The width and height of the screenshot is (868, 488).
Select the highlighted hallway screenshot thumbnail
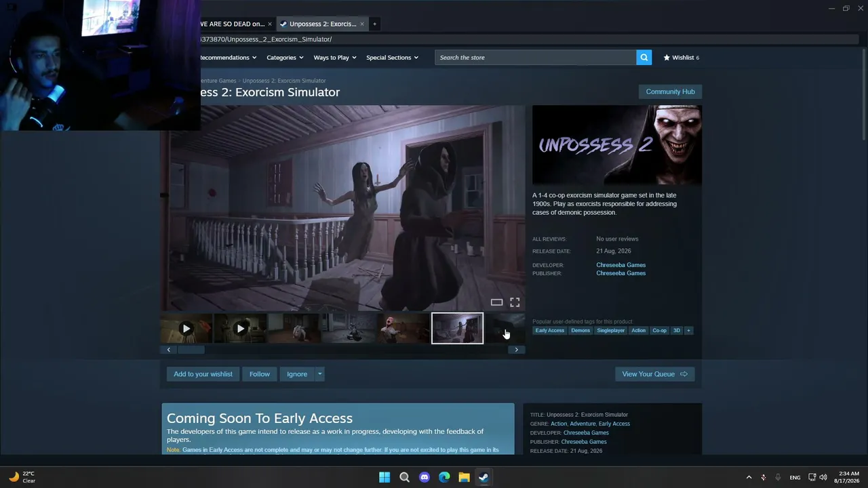tap(458, 329)
